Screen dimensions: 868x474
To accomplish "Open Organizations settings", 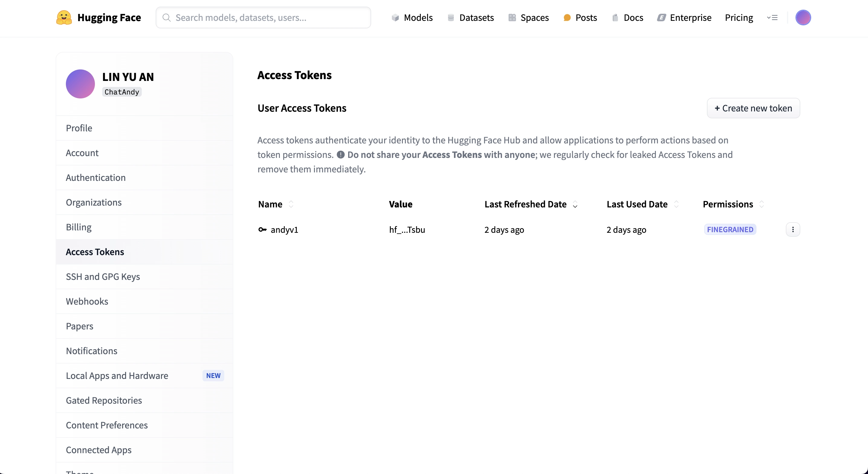I will point(144,202).
